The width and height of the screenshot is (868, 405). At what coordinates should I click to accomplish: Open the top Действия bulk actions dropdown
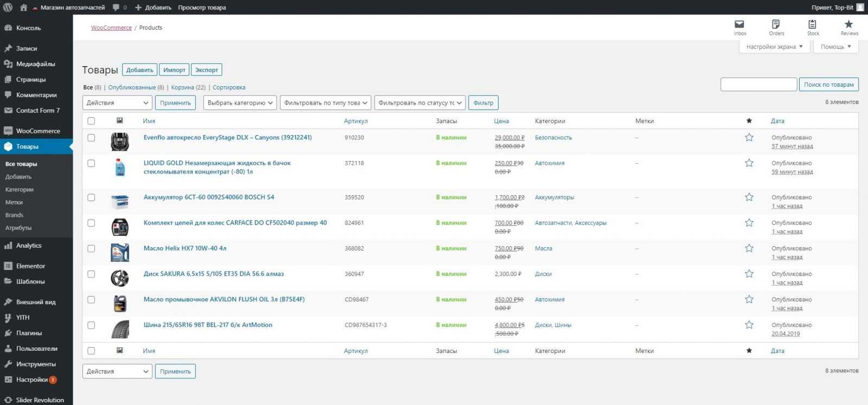(117, 102)
